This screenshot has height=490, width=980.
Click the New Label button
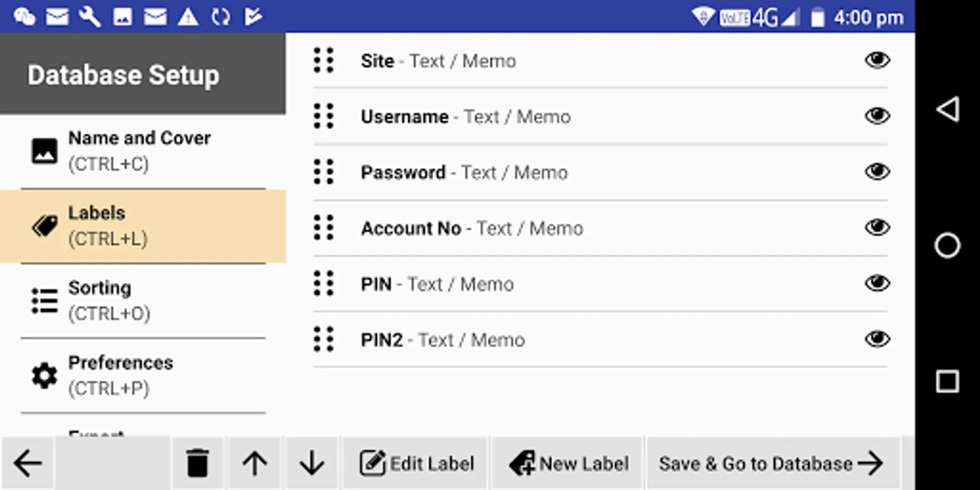(x=568, y=463)
